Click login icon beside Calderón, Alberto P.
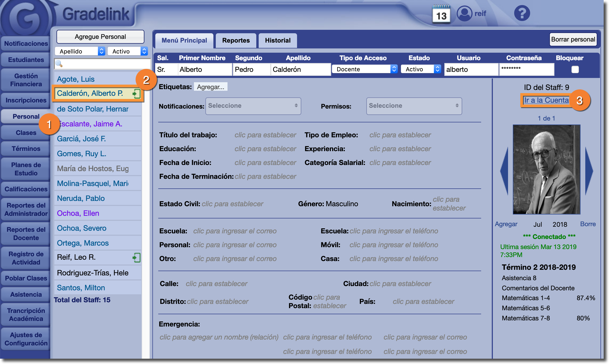The width and height of the screenshot is (609, 364). [136, 94]
